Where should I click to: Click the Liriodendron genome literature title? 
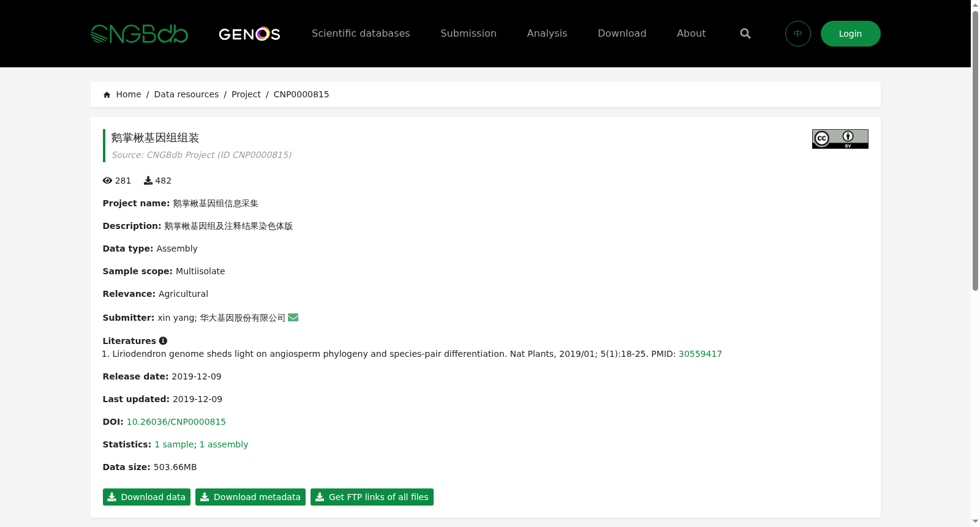coord(309,354)
